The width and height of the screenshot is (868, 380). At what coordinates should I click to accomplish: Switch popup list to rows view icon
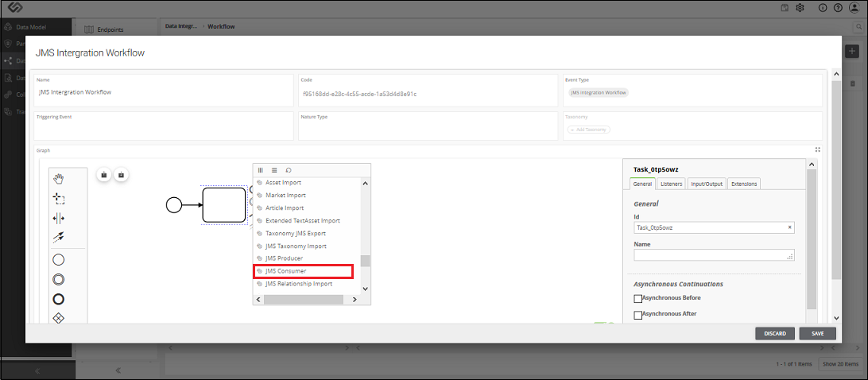click(274, 170)
